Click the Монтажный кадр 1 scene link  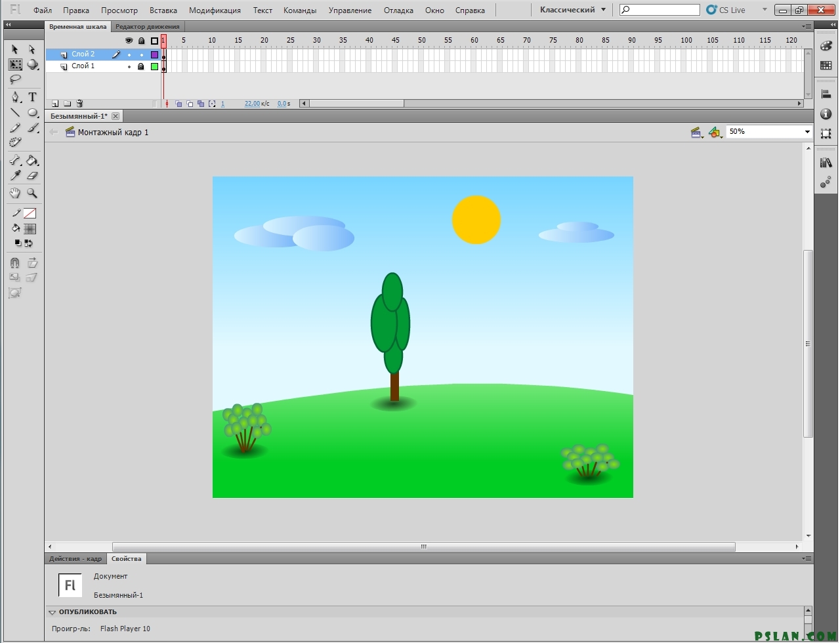pyautogui.click(x=113, y=133)
